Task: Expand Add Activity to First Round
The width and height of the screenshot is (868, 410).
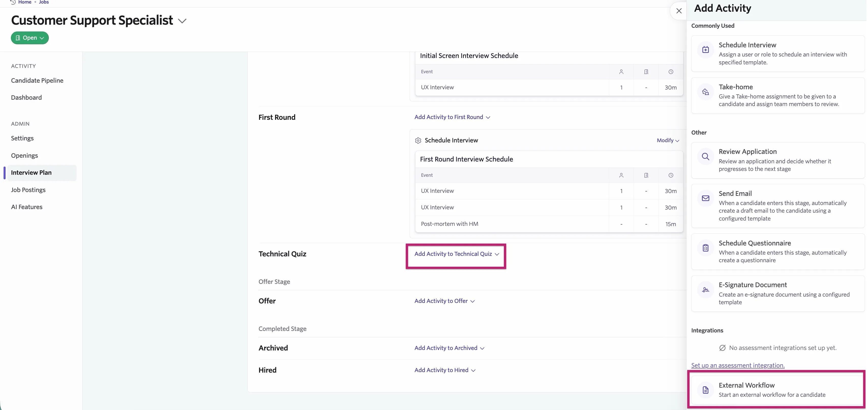Action: click(452, 117)
